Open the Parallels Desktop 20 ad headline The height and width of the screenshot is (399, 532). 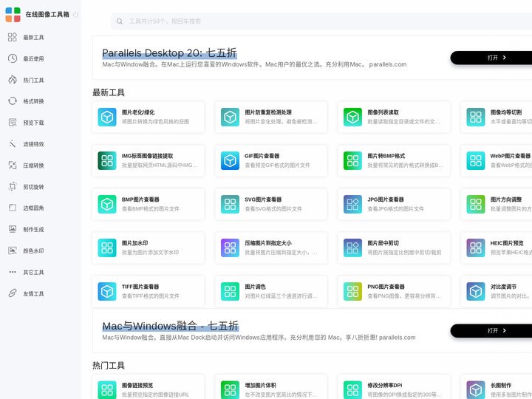(x=169, y=53)
